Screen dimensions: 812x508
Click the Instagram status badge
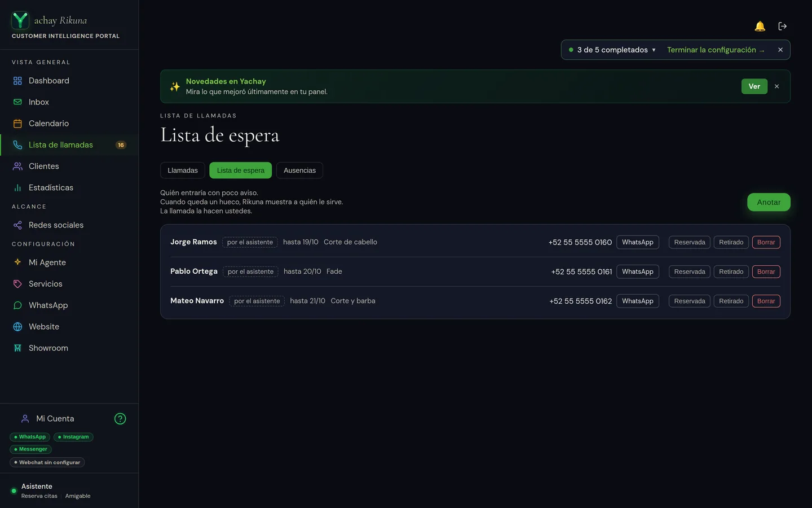tap(73, 437)
